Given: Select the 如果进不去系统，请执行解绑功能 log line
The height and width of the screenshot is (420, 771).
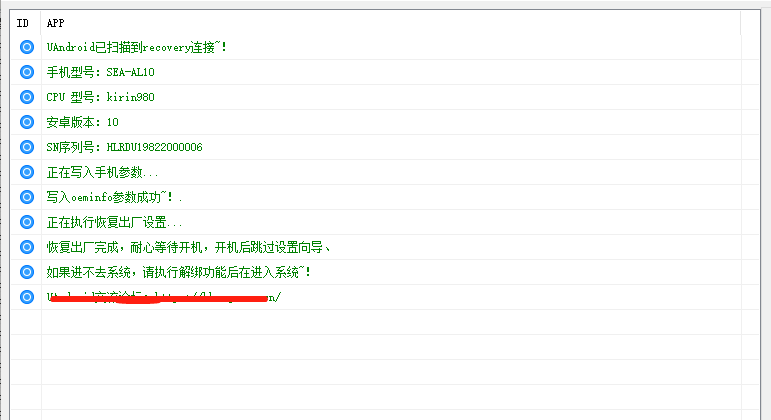Looking at the screenshot, I should tap(178, 272).
